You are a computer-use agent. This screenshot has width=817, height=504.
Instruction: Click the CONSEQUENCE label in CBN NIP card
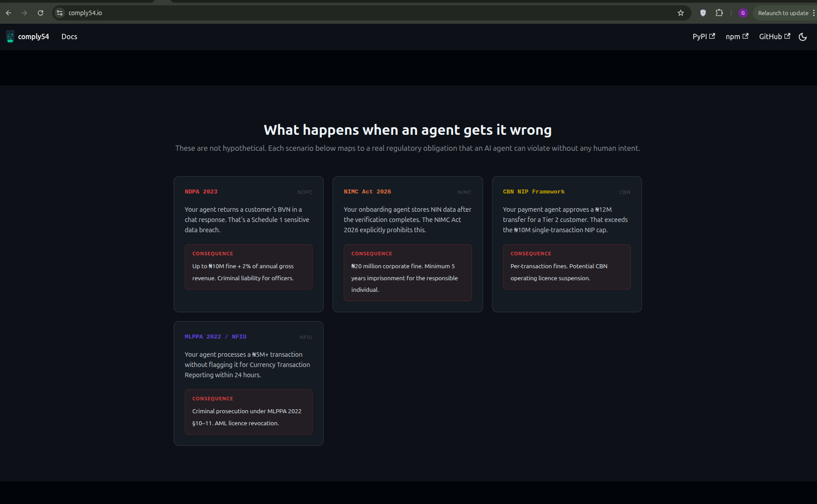[531, 254]
